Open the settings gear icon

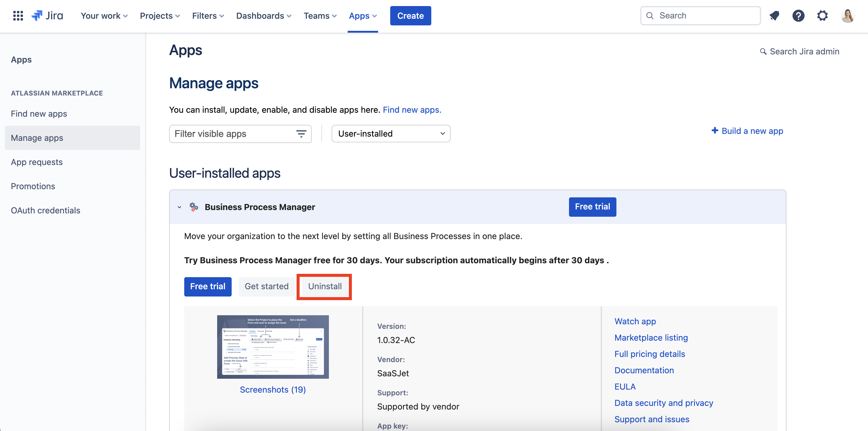tap(822, 15)
